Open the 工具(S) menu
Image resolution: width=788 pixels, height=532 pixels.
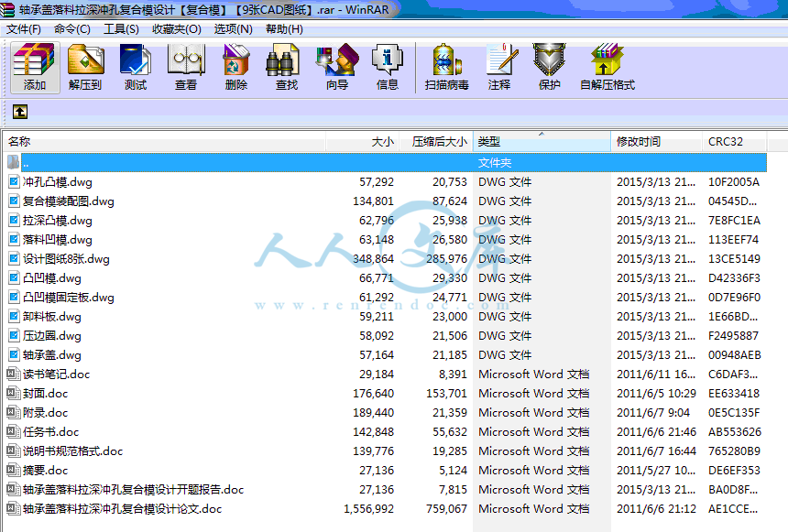(x=121, y=29)
